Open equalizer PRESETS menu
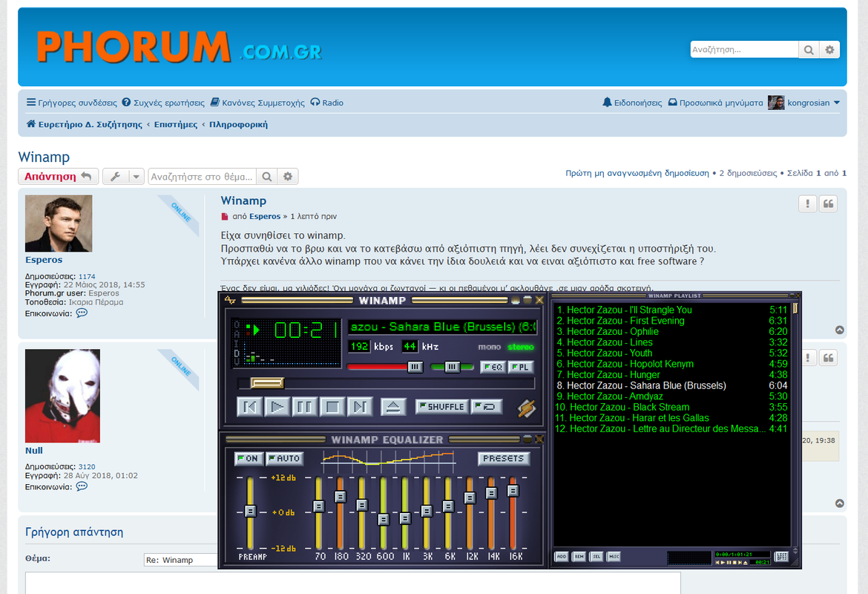This screenshot has height=594, width=868. point(503,458)
